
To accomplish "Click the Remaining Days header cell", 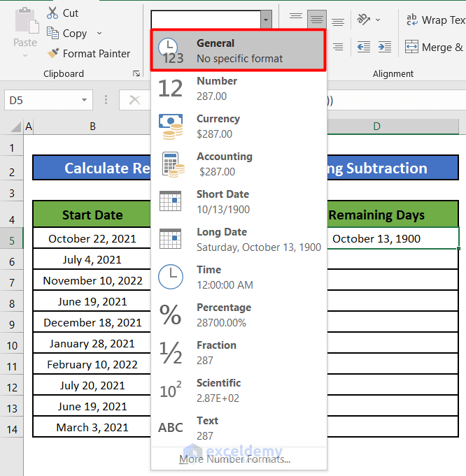I will click(x=393, y=215).
